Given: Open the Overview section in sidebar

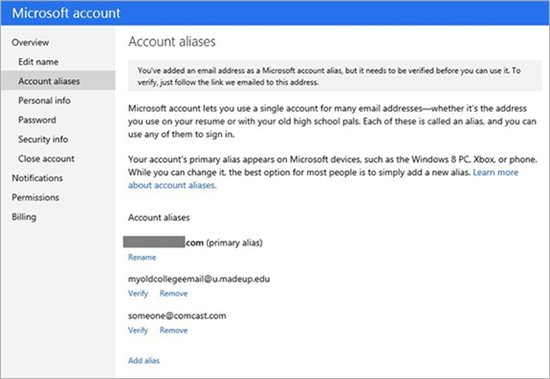Looking at the screenshot, I should 30,42.
